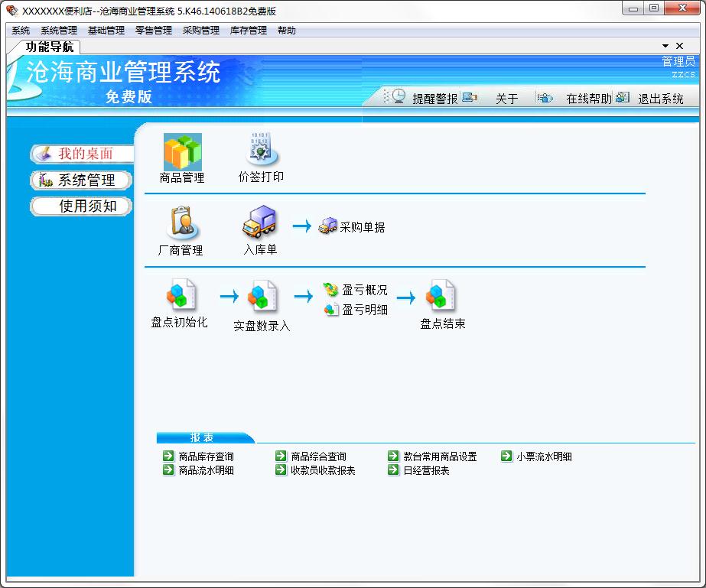Select the 功能导航 tab
Viewport: 706px width, 588px height.
50,47
